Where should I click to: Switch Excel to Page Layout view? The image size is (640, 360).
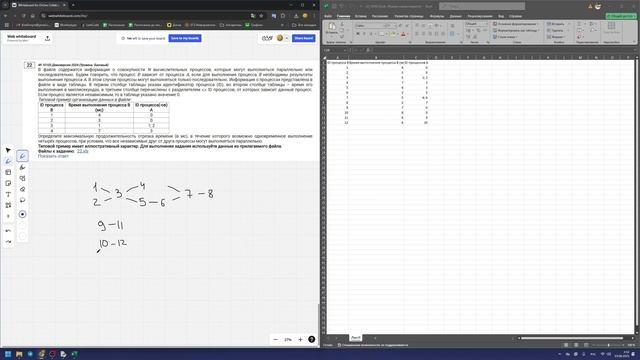click(576, 345)
